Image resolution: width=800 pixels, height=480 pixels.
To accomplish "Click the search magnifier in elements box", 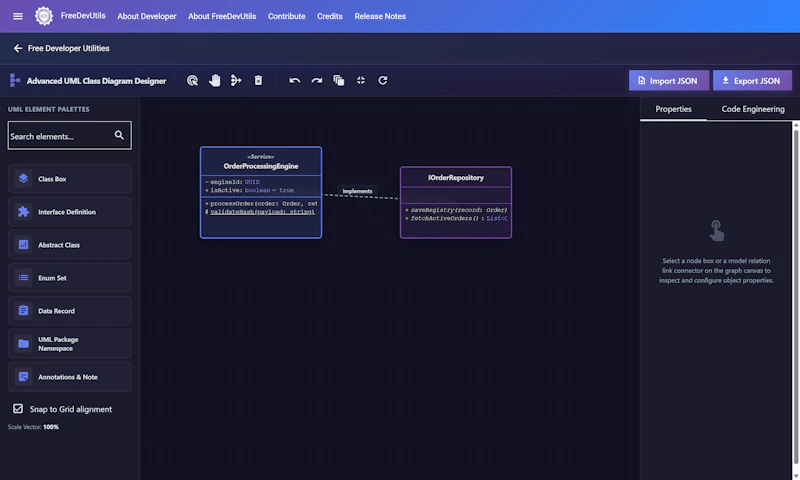I will coord(119,135).
